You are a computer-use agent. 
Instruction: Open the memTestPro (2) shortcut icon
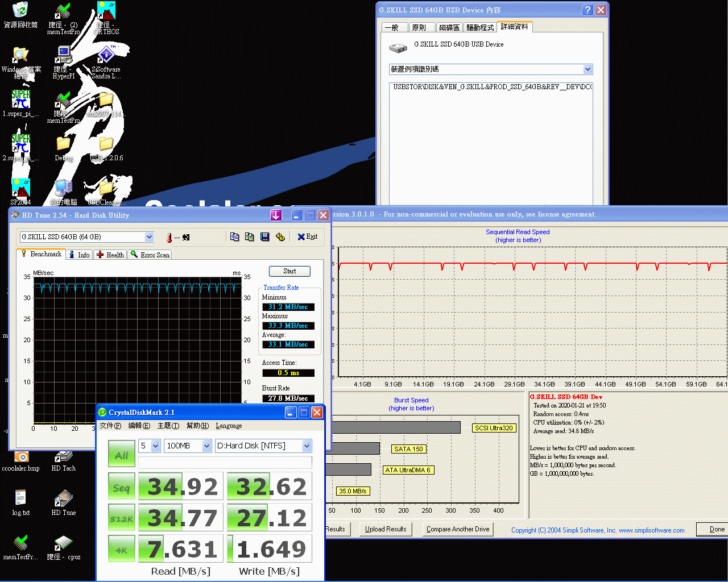click(x=63, y=10)
